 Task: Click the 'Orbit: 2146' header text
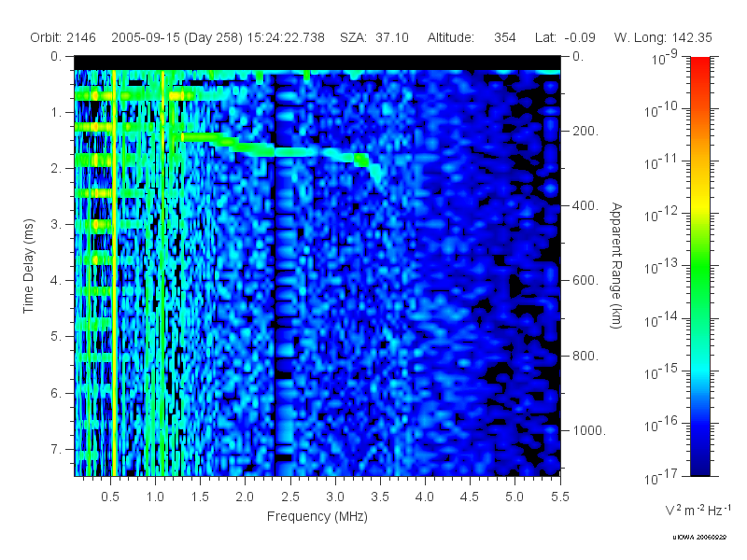63,37
